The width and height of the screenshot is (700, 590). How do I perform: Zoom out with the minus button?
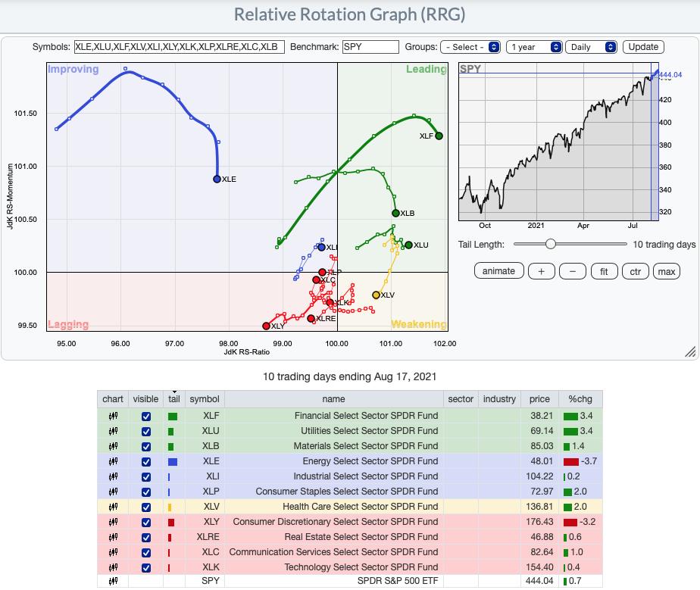[x=572, y=271]
